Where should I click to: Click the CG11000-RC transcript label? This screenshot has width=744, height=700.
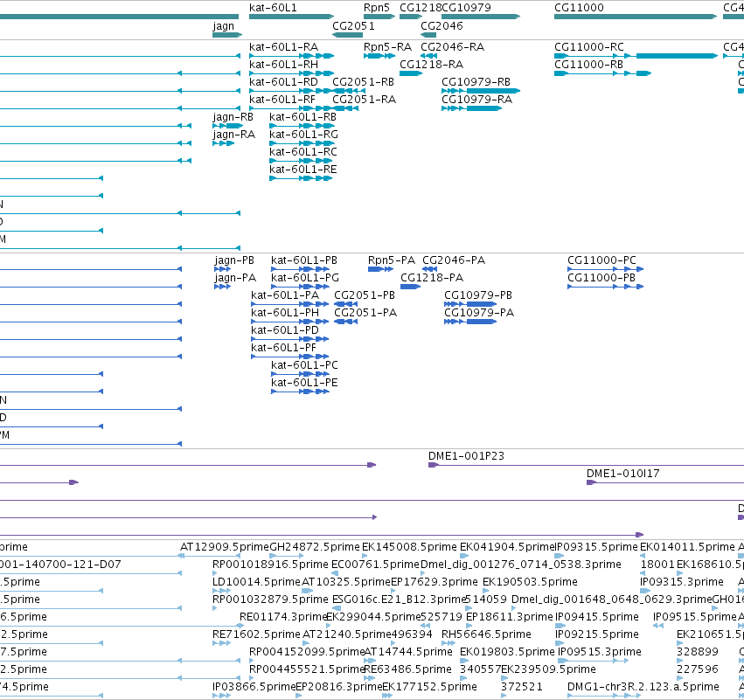tap(589, 47)
